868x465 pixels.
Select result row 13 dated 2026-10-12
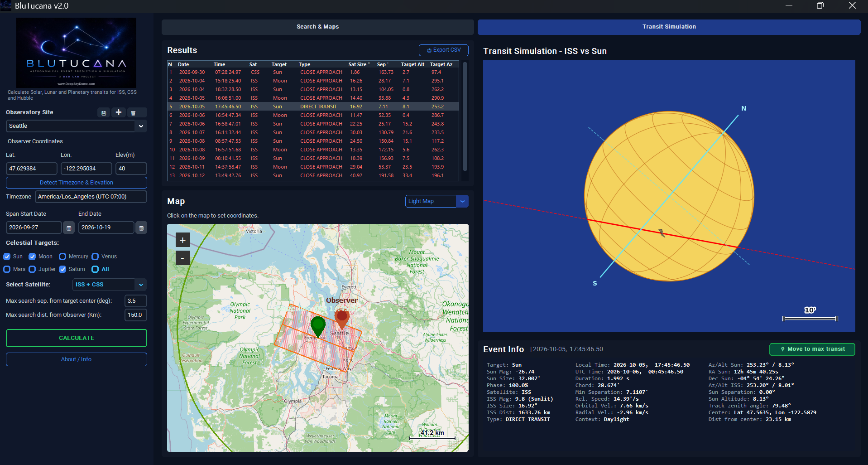tap(313, 176)
